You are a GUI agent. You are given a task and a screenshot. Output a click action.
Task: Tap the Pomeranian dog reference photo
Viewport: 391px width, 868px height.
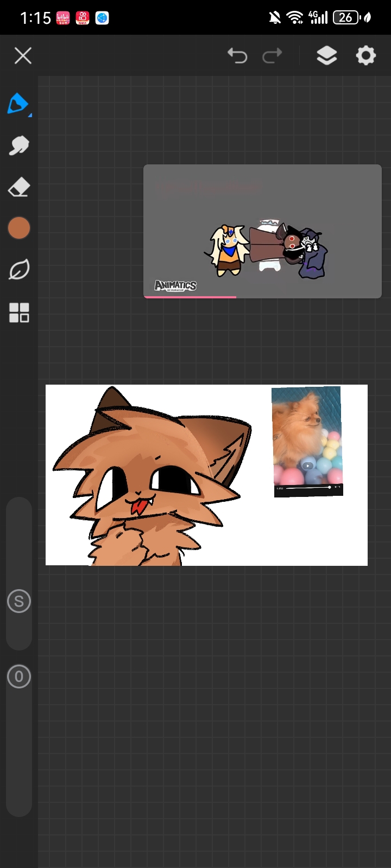coord(307,441)
